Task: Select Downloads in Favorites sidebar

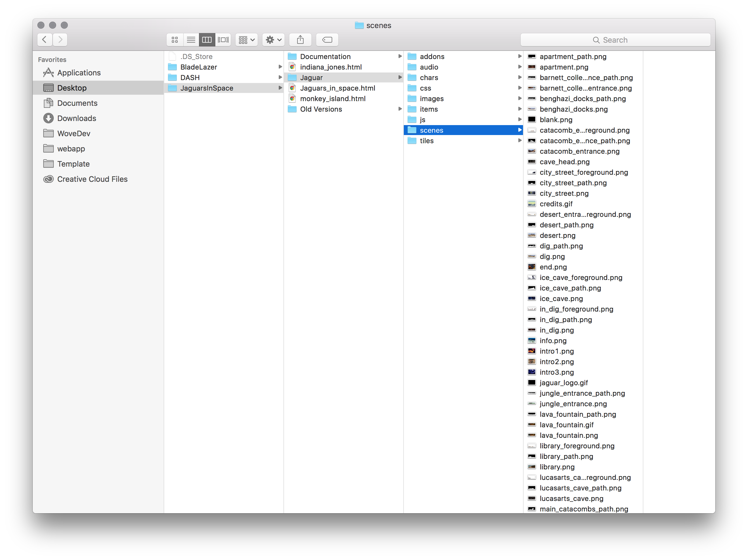Action: 77,118
